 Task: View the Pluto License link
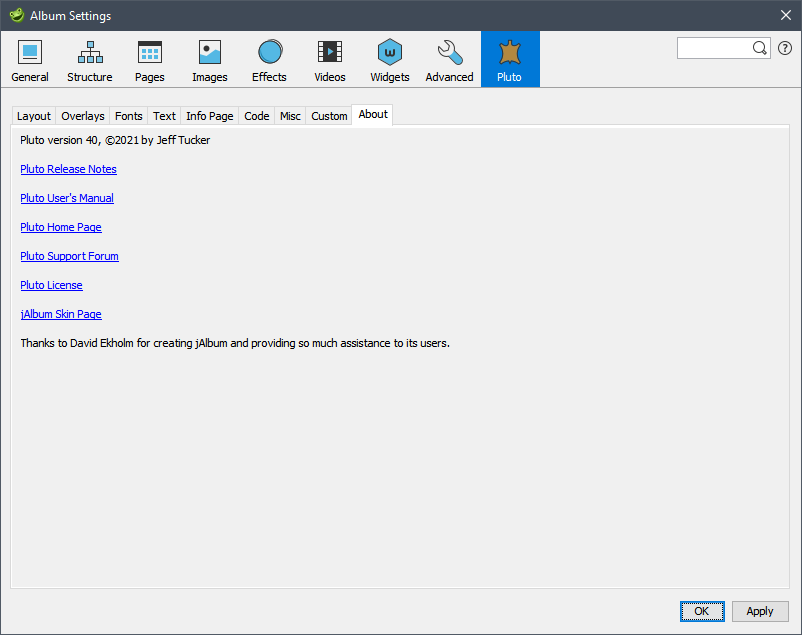(51, 285)
